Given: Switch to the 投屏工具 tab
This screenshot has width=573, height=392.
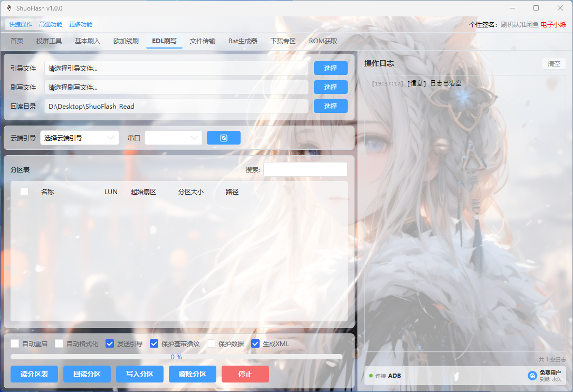Looking at the screenshot, I should tap(49, 41).
